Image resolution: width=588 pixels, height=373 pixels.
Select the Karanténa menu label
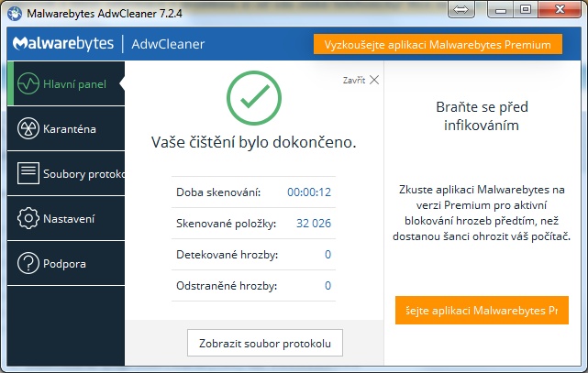(70, 129)
